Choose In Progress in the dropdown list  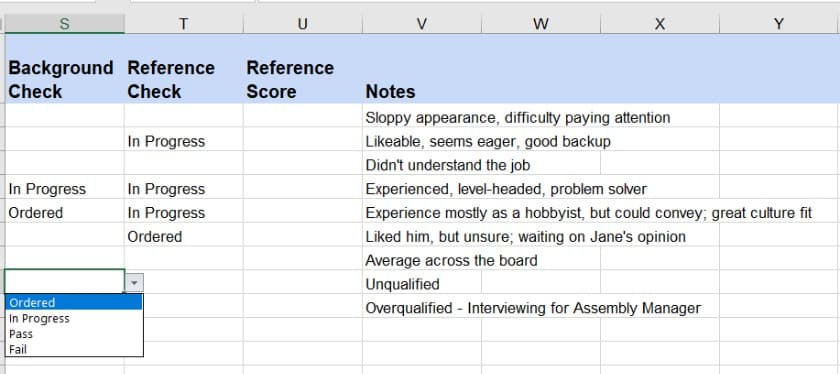coord(74,318)
